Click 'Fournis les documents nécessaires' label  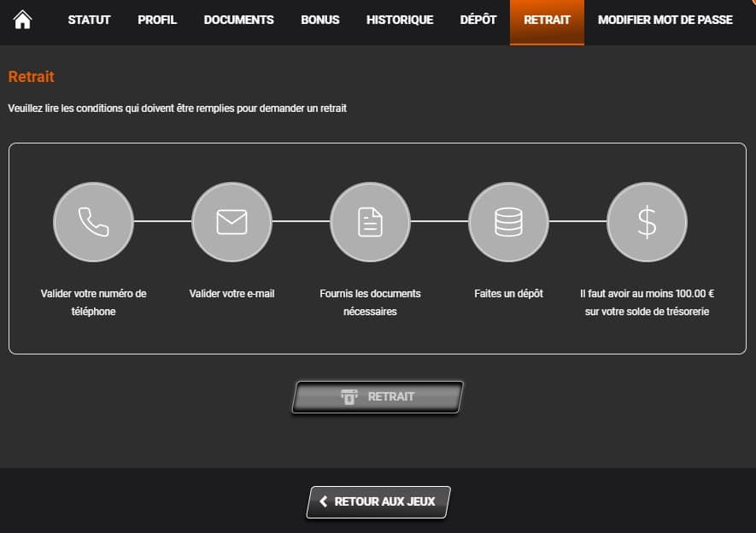[370, 302]
